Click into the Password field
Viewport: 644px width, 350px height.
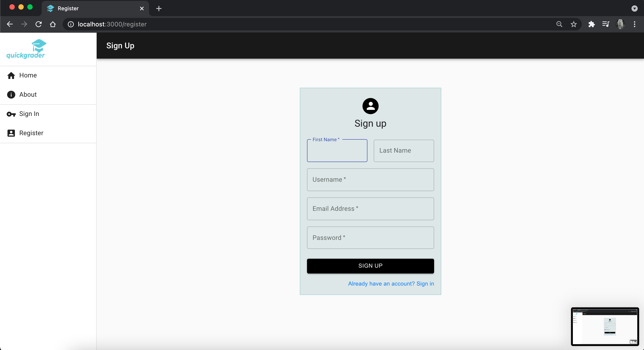pos(370,238)
